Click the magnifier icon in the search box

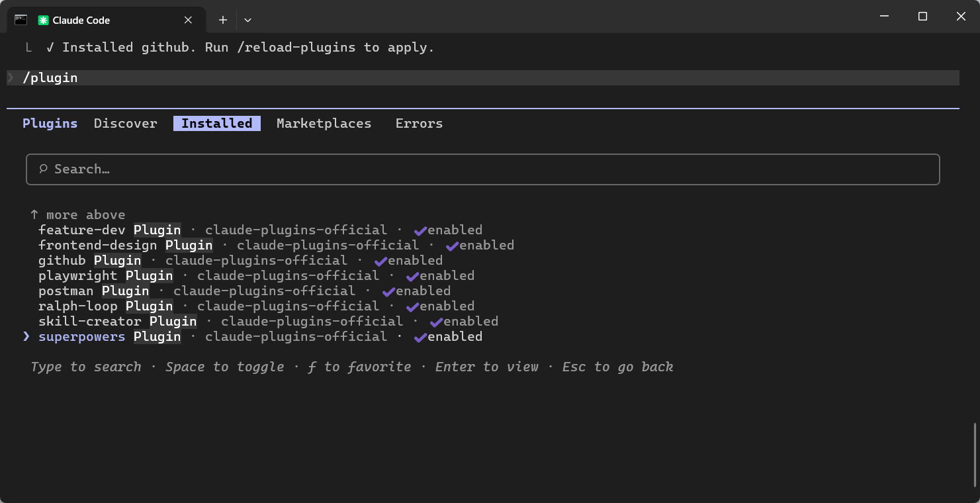44,169
